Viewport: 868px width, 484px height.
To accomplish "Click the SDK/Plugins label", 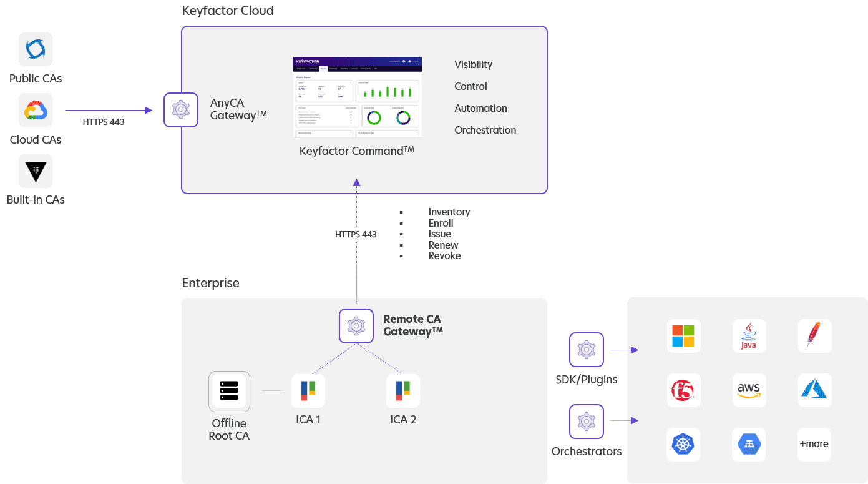I will coord(587,380).
